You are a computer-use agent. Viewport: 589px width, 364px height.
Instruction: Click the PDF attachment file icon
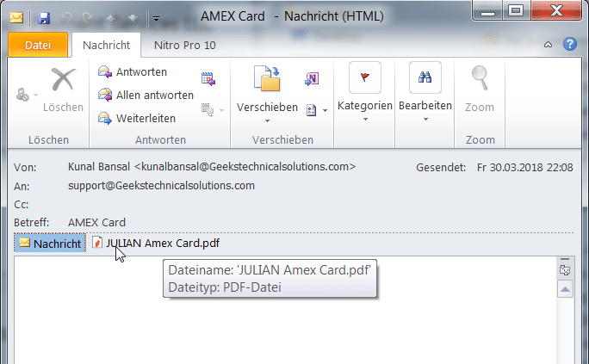pos(97,243)
